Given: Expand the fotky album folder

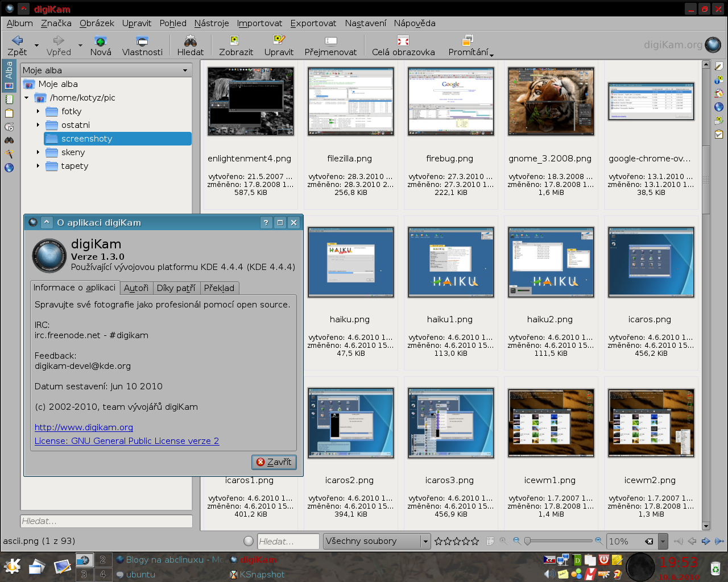Looking at the screenshot, I should click(x=38, y=111).
